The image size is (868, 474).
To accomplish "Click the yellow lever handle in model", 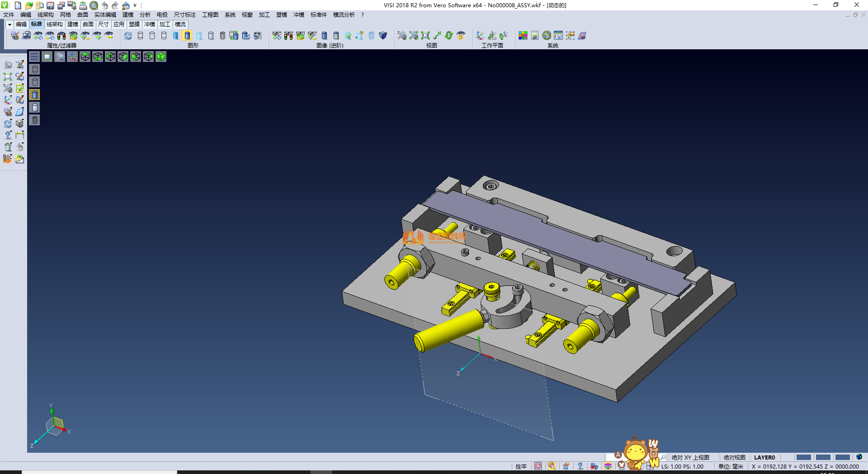I will [448, 329].
